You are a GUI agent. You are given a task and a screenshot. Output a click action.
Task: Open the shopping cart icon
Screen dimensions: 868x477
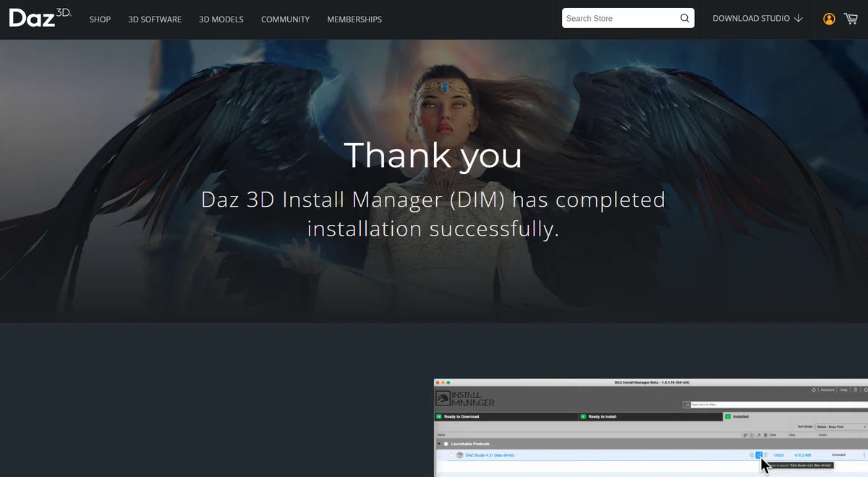(x=851, y=18)
